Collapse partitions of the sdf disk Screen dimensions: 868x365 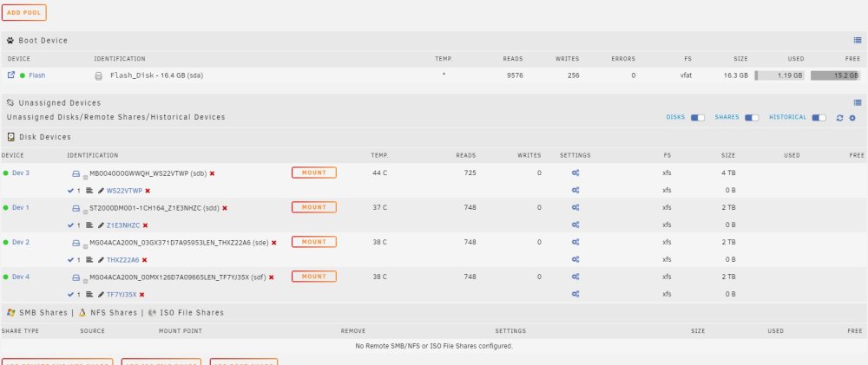coord(85,280)
